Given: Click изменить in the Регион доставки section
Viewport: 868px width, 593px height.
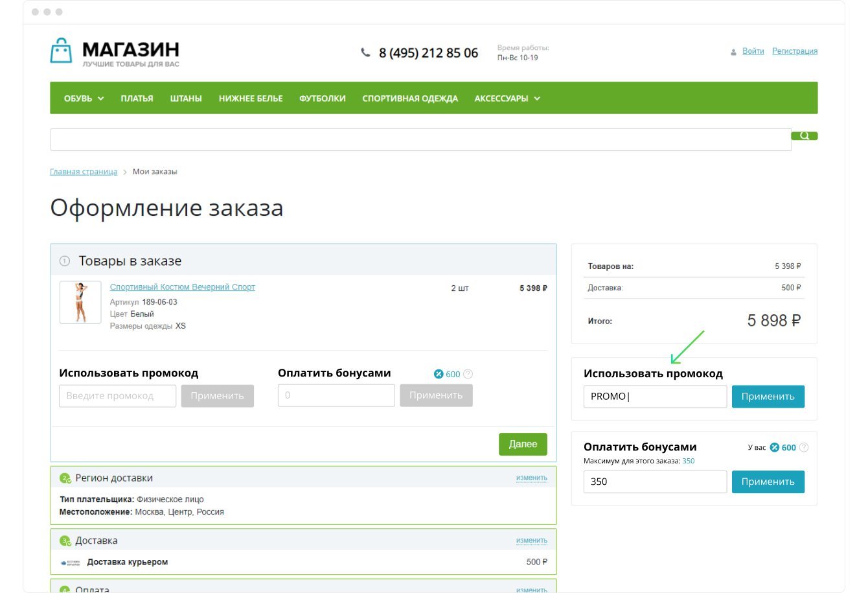Looking at the screenshot, I should [532, 478].
